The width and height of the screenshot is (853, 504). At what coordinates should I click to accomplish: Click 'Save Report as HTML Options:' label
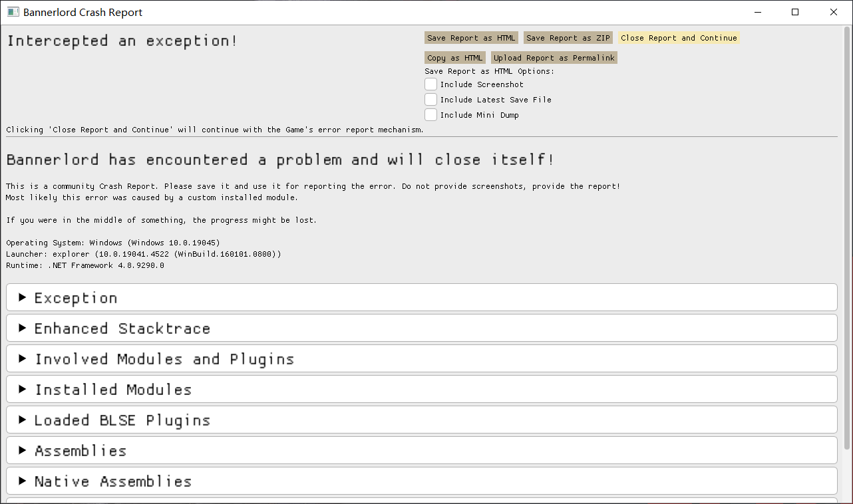489,71
